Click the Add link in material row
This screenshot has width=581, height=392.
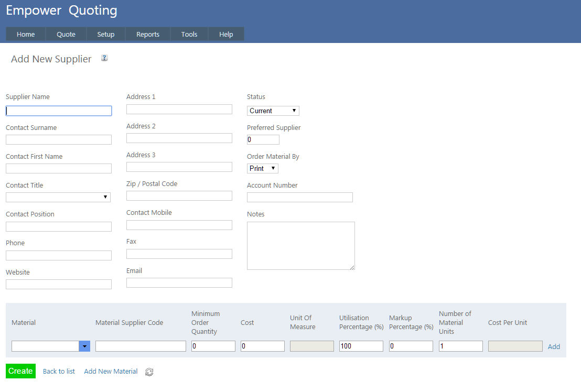point(554,346)
